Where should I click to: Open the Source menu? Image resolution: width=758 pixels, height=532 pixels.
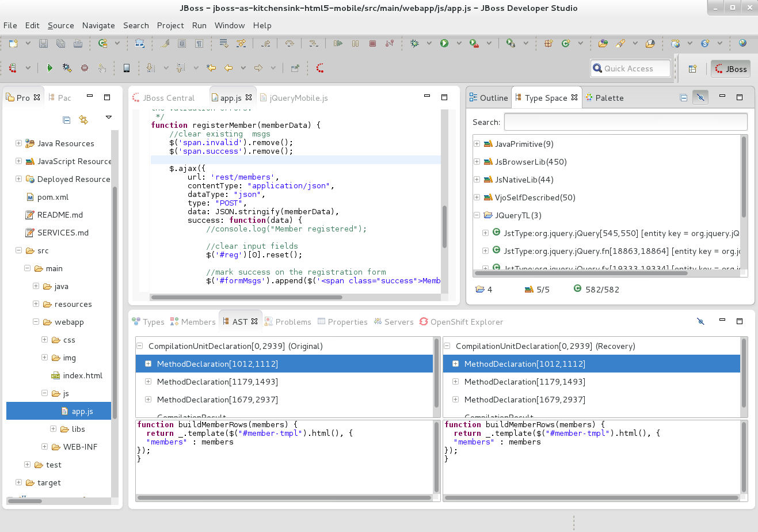(60, 25)
